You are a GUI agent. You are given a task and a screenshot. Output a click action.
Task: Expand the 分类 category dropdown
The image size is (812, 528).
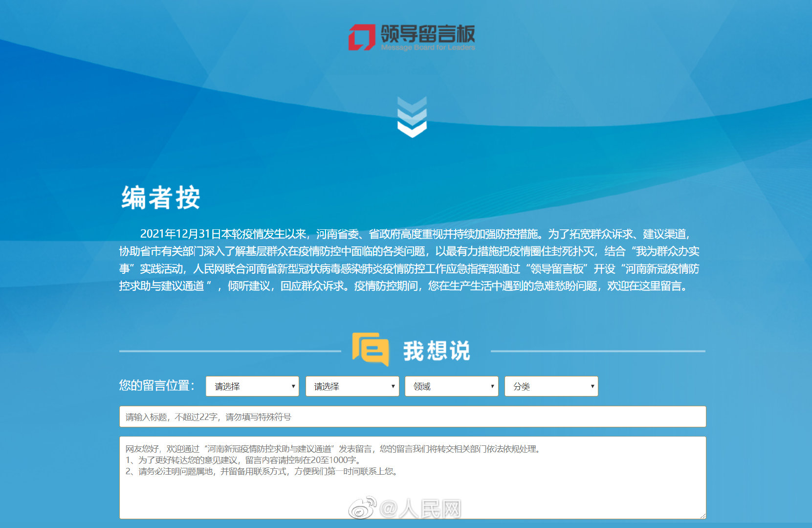[551, 386]
